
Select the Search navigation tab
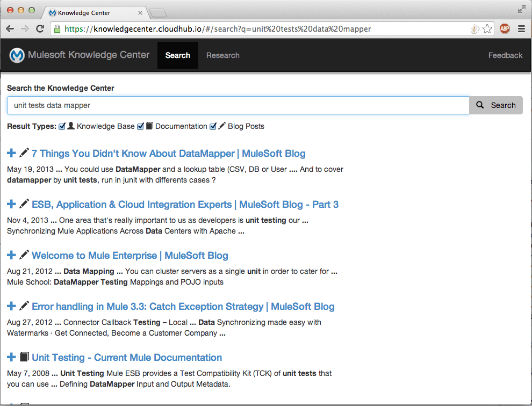coord(177,55)
